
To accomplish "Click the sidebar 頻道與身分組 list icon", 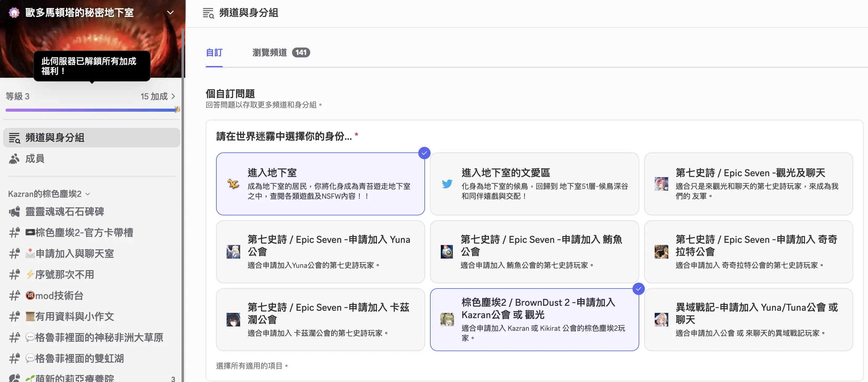I will tap(14, 138).
